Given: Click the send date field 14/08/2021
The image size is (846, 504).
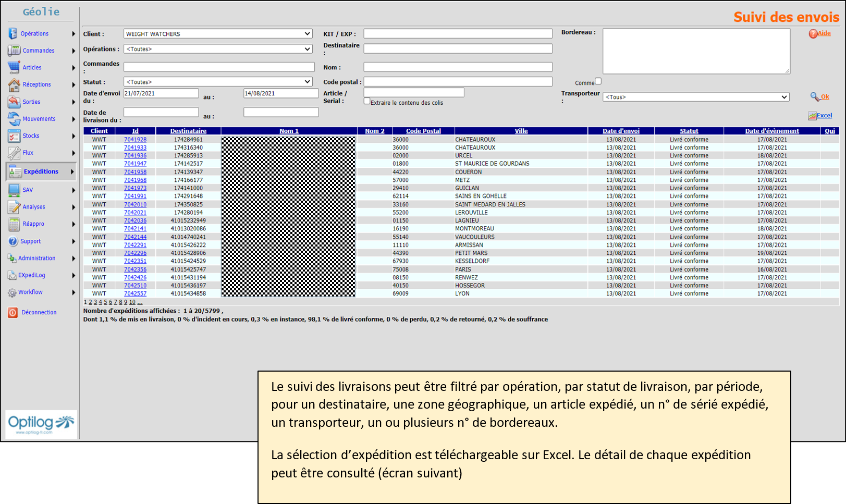Looking at the screenshot, I should point(281,93).
